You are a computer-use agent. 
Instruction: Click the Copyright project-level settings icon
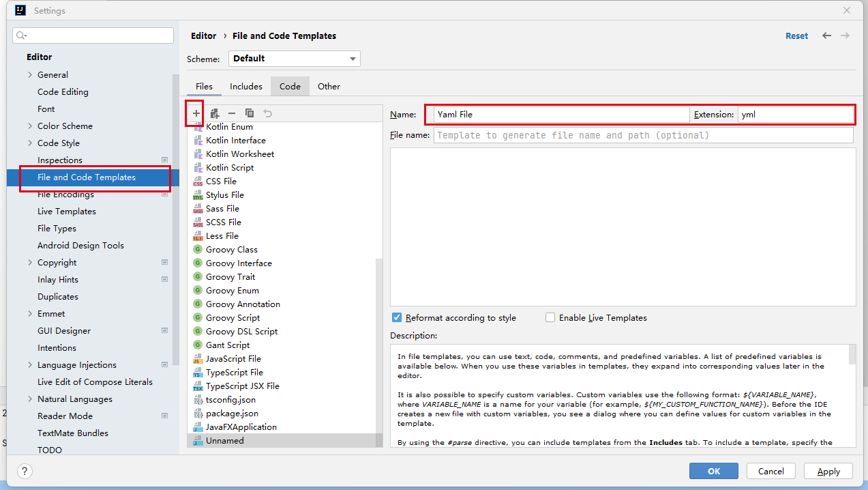tap(164, 262)
